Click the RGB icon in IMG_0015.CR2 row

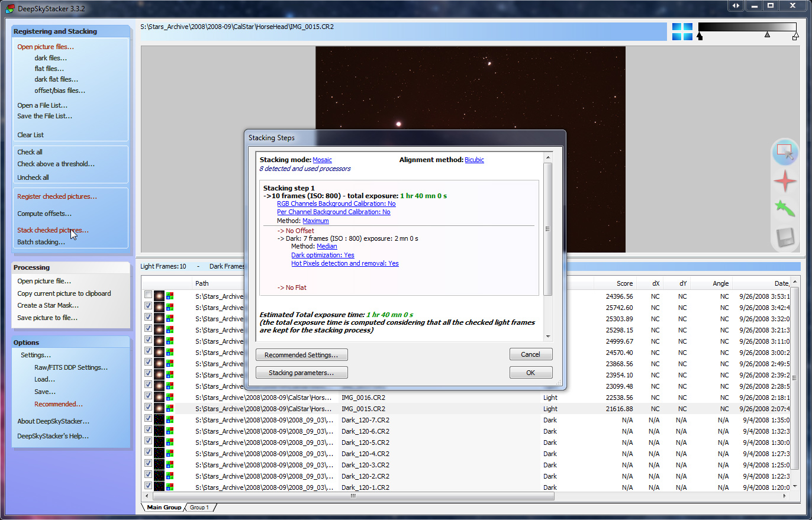tap(170, 409)
